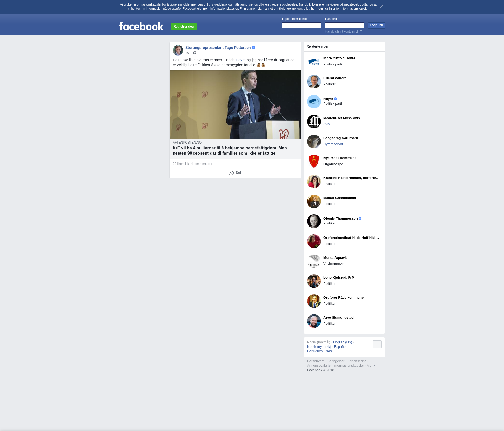Open Nye Moss kommune shield icon
The width and height of the screenshot is (504, 431).
click(314, 161)
